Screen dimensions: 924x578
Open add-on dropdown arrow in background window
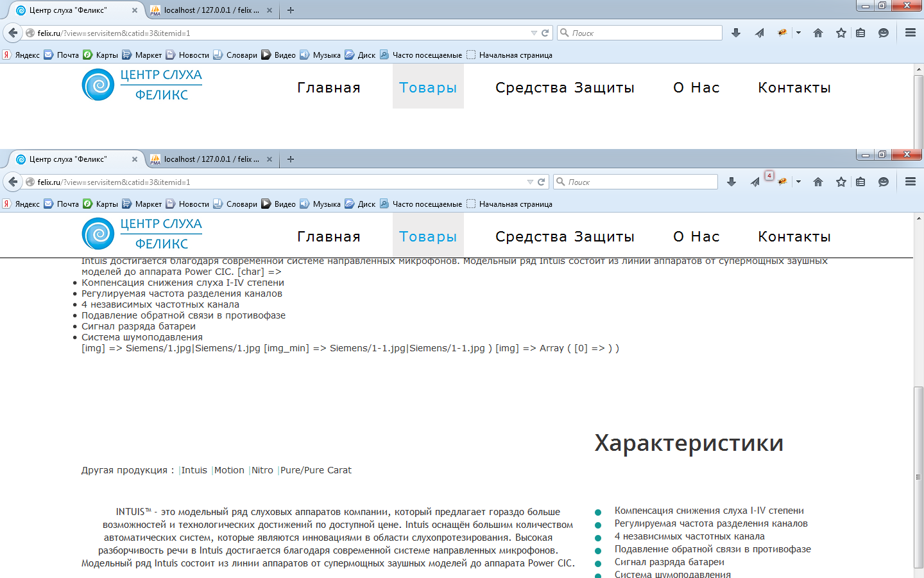click(x=798, y=33)
